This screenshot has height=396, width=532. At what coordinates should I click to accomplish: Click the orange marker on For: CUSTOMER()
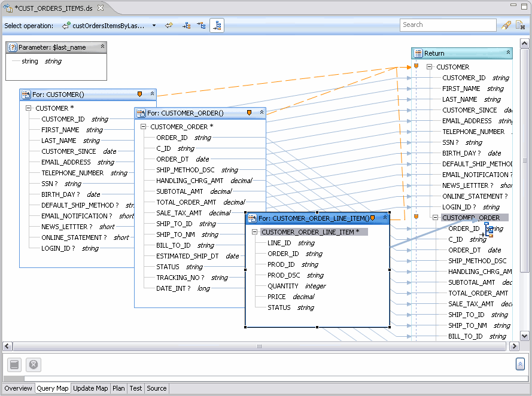pyautogui.click(x=139, y=94)
